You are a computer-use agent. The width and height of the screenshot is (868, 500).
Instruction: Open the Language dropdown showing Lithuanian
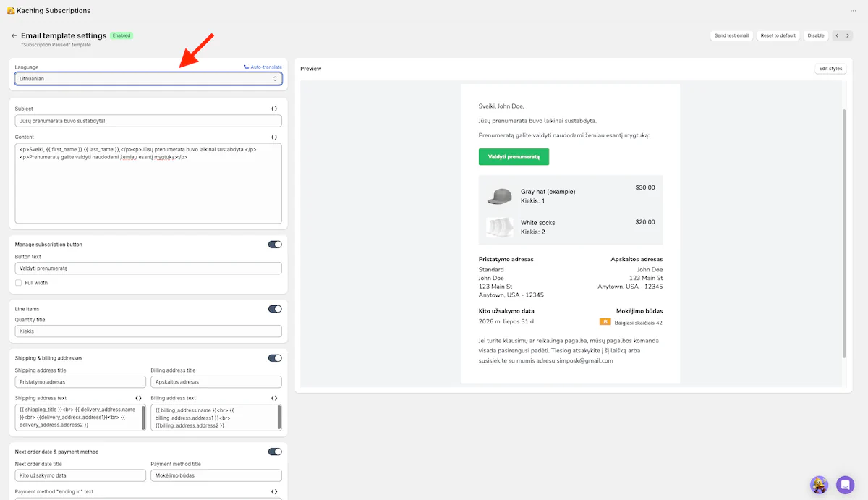(x=148, y=78)
